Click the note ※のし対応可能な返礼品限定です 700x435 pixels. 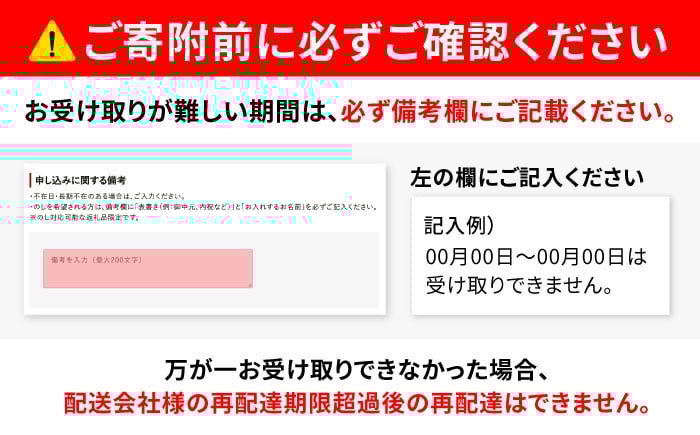click(85, 217)
